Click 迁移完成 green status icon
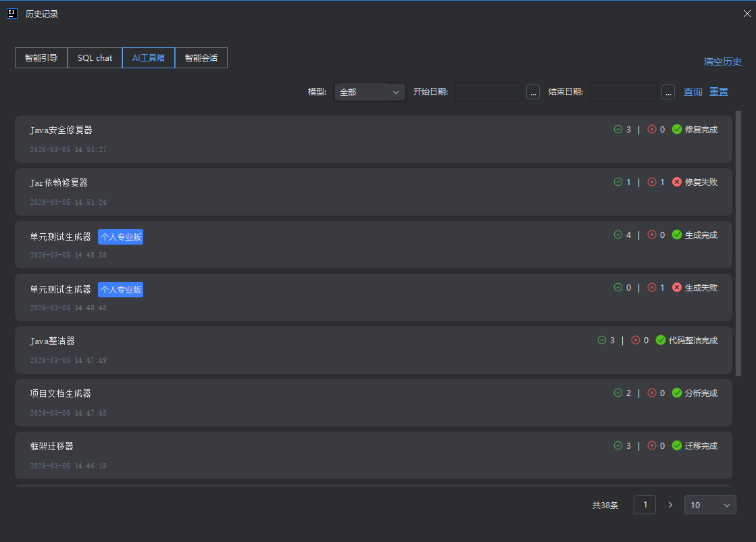This screenshot has height=542, width=756. click(676, 445)
